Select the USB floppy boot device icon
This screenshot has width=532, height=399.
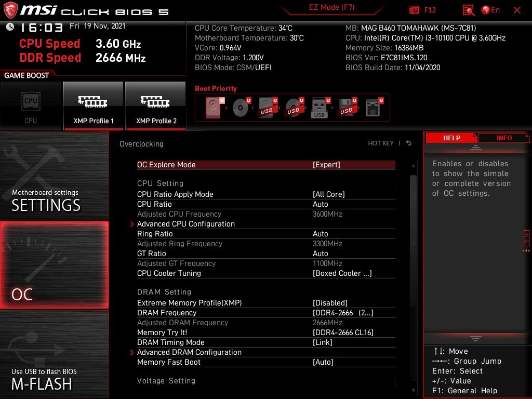click(x=347, y=108)
